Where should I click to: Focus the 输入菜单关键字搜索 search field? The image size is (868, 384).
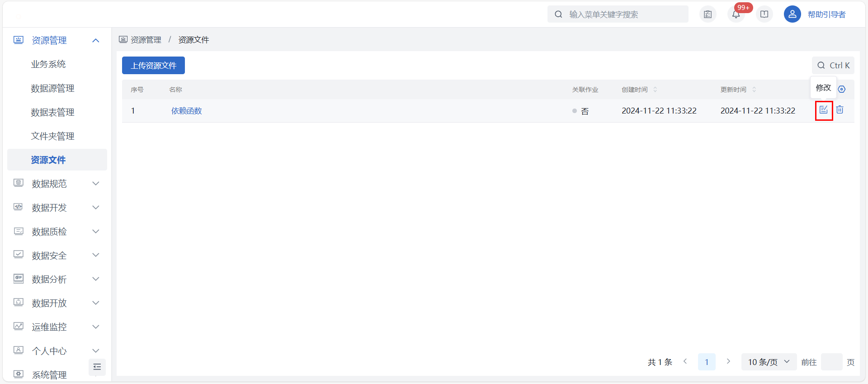coord(618,14)
